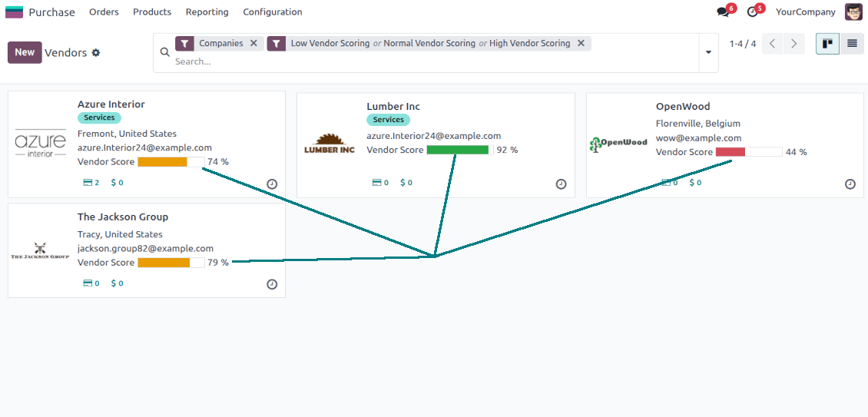This screenshot has height=417, width=868.
Task: Click Florenville, Belgium address text
Action: pos(697,124)
